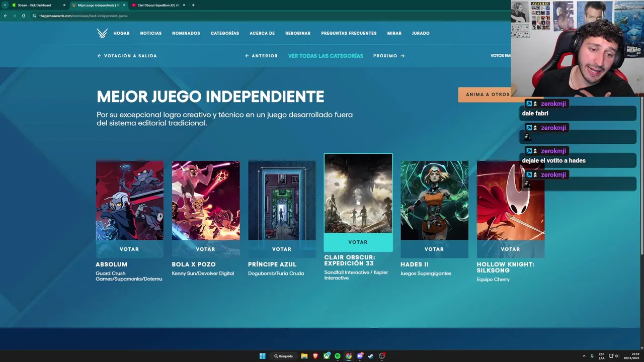Vote for Absolum with VOTAR button

point(129,249)
